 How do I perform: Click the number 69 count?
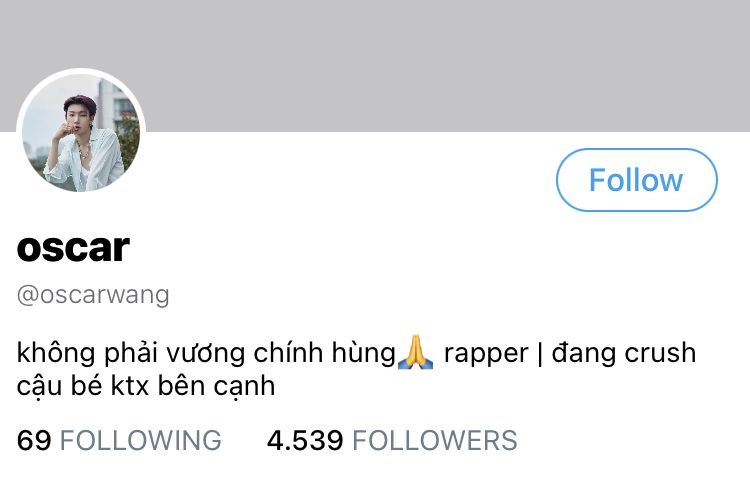pos(34,440)
